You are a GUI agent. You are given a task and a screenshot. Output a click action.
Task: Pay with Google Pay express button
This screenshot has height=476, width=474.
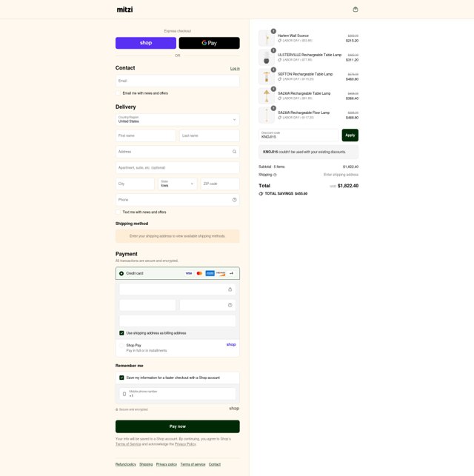(209, 43)
